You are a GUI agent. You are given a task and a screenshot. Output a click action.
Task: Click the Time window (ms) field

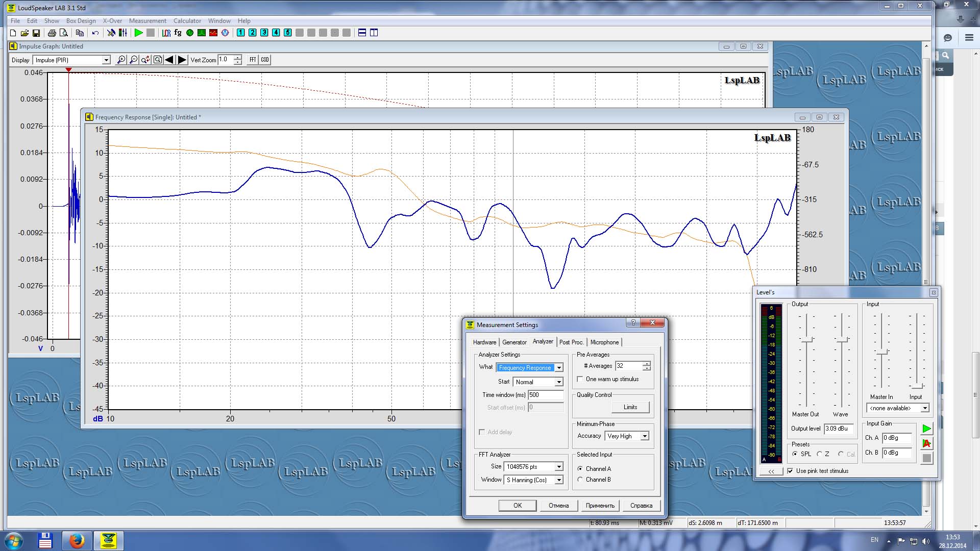[x=546, y=395]
